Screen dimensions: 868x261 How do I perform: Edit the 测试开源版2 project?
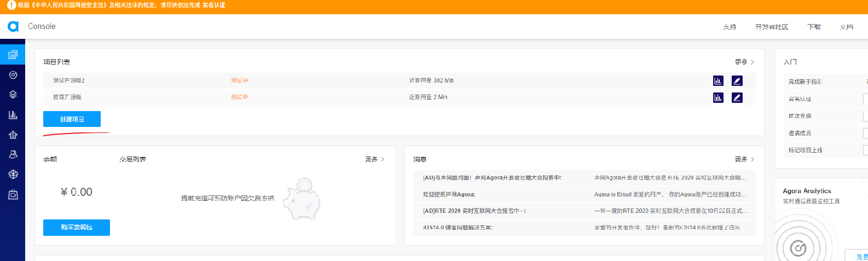coord(737,81)
